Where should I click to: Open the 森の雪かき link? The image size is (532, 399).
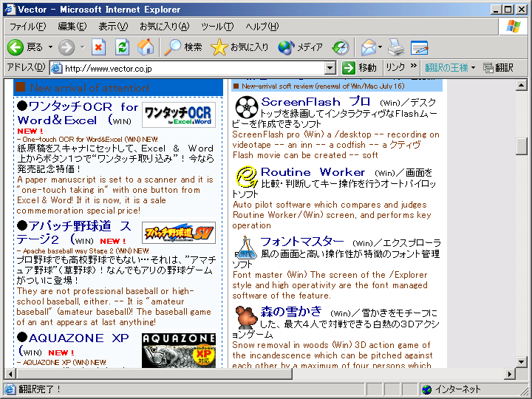pyautogui.click(x=291, y=312)
